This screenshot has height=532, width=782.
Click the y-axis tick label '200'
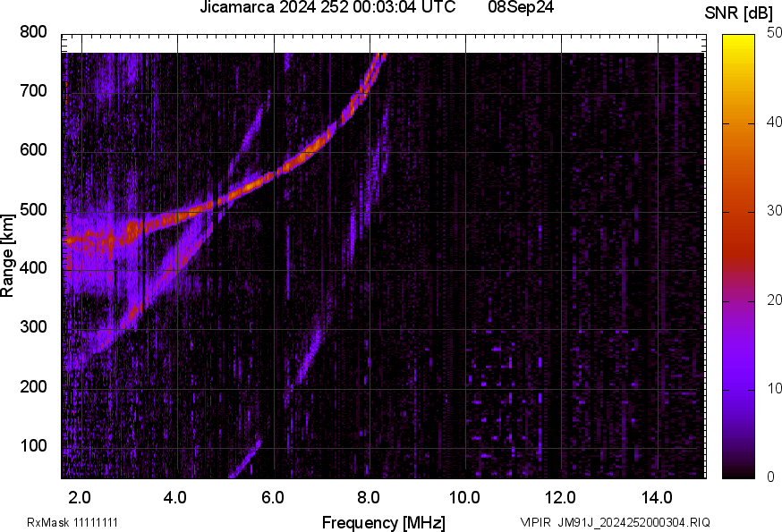[x=33, y=386]
